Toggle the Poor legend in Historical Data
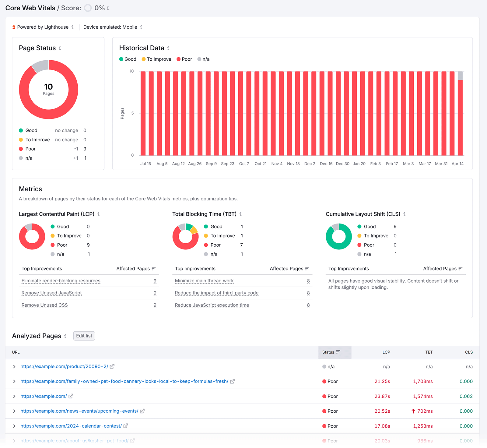The image size is (487, 448). coord(184,59)
